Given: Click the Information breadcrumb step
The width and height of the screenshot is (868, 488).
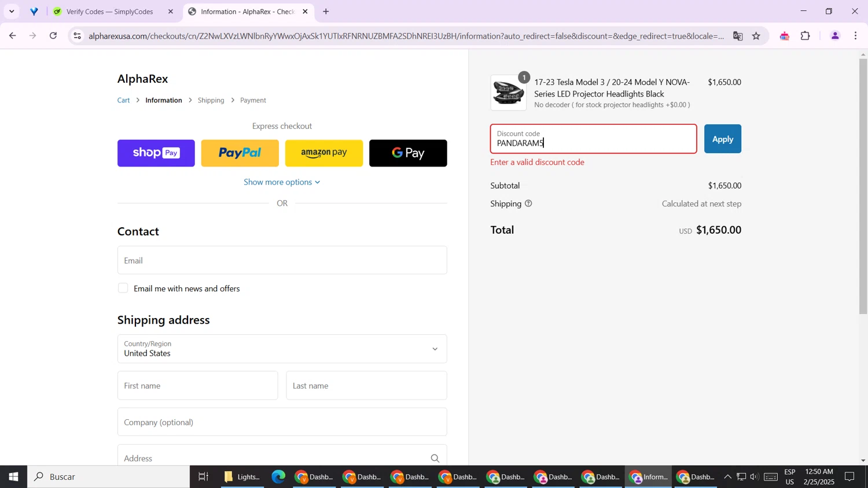Looking at the screenshot, I should 164,100.
